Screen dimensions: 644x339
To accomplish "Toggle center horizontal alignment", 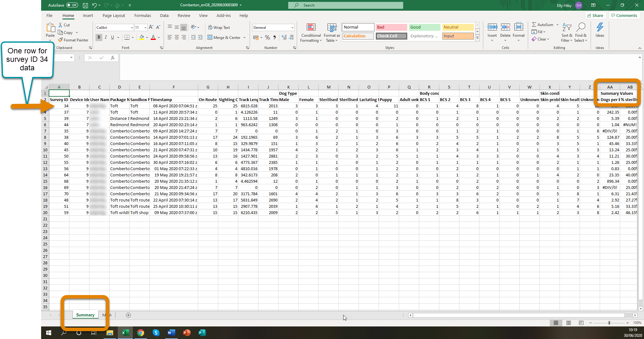I will pos(177,37).
